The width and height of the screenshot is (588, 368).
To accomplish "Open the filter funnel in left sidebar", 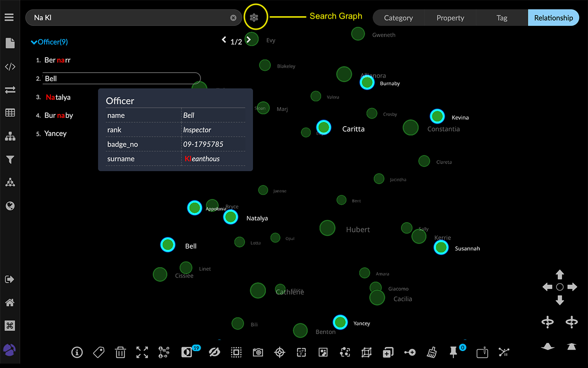I will point(10,160).
